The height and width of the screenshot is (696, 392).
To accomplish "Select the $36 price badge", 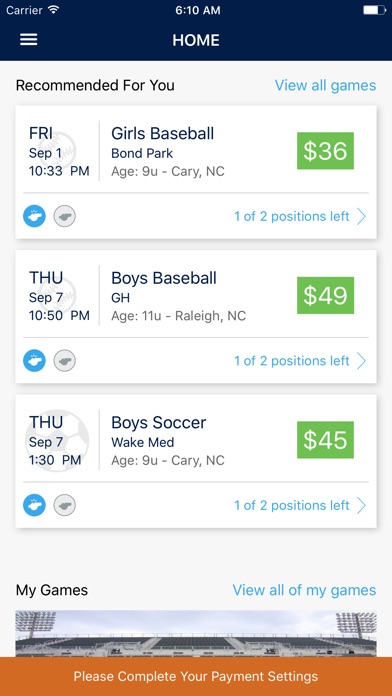I will click(325, 150).
